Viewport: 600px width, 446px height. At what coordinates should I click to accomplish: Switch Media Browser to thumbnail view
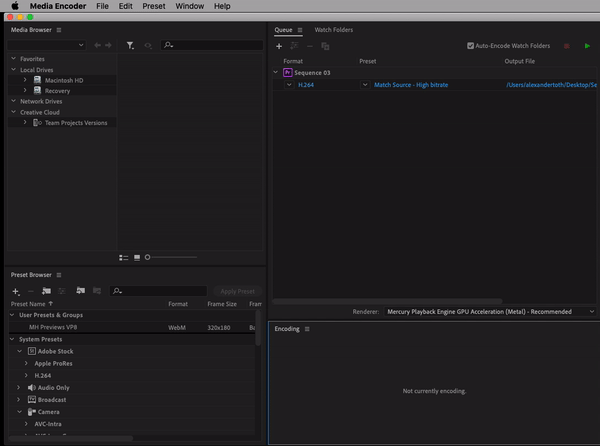tap(137, 258)
